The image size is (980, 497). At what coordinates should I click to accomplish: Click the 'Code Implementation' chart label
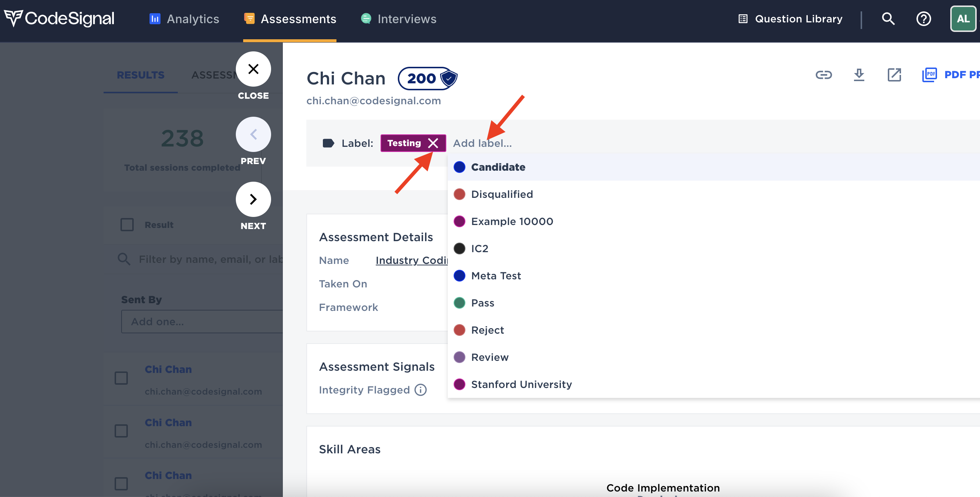coord(663,488)
